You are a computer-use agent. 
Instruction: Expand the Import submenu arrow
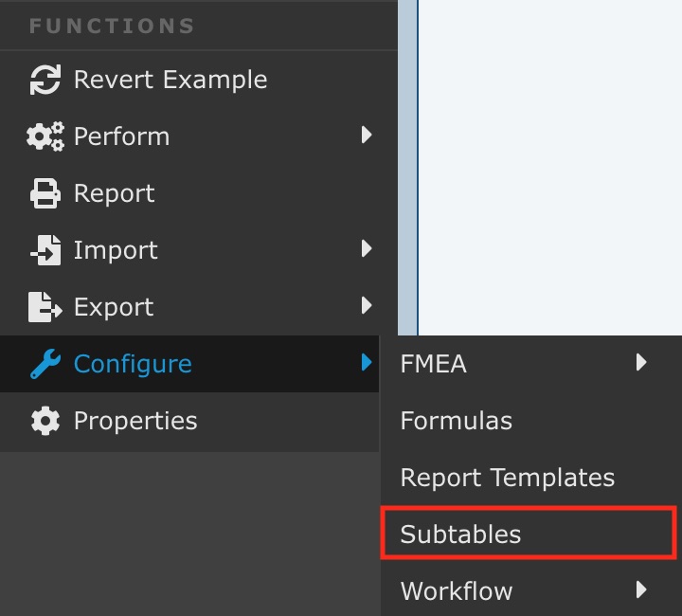pos(367,249)
